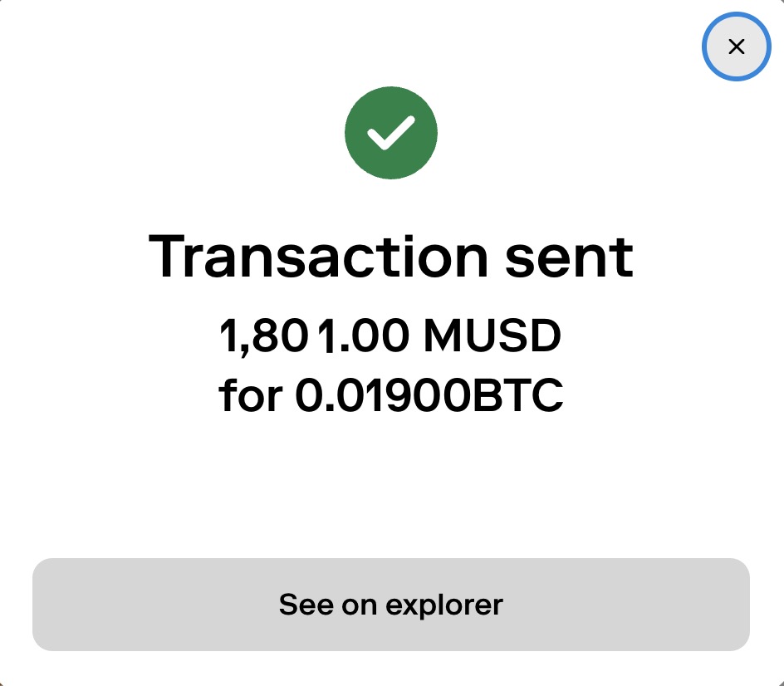
Task: Click the 1,801.00 MUSD amount text
Action: [391, 338]
